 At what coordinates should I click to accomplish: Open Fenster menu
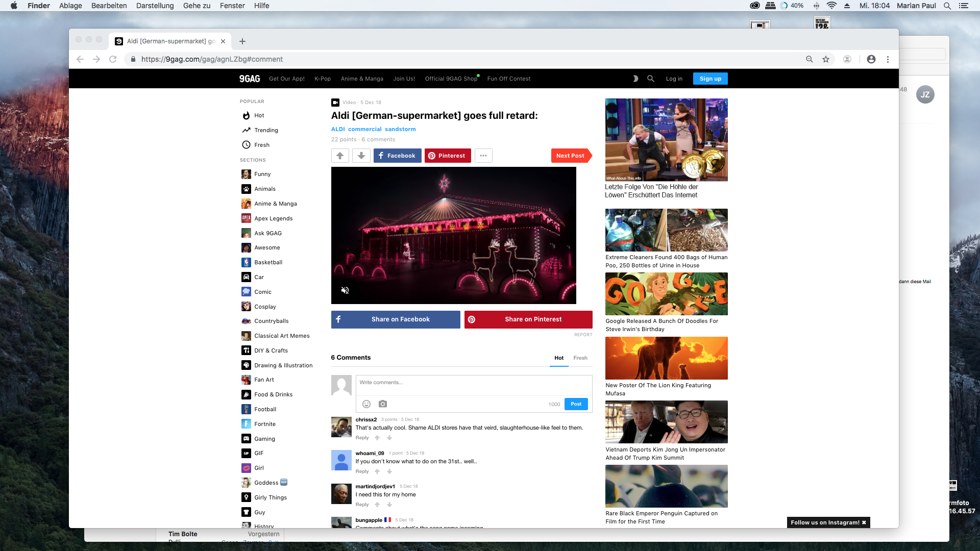232,6
